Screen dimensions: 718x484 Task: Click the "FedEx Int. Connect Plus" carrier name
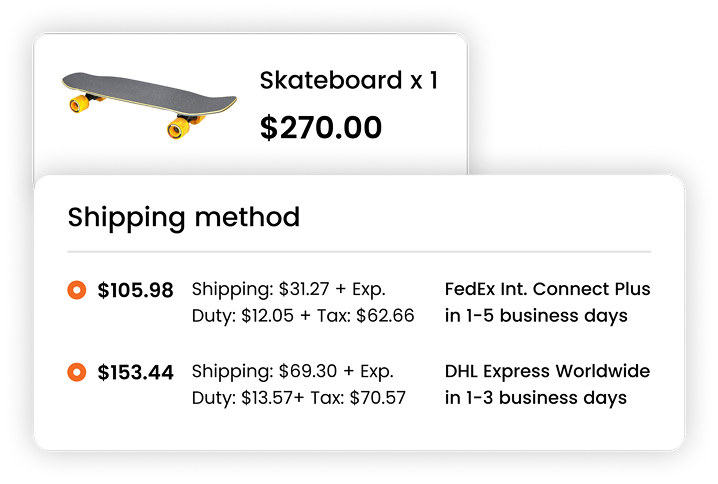[x=547, y=290]
